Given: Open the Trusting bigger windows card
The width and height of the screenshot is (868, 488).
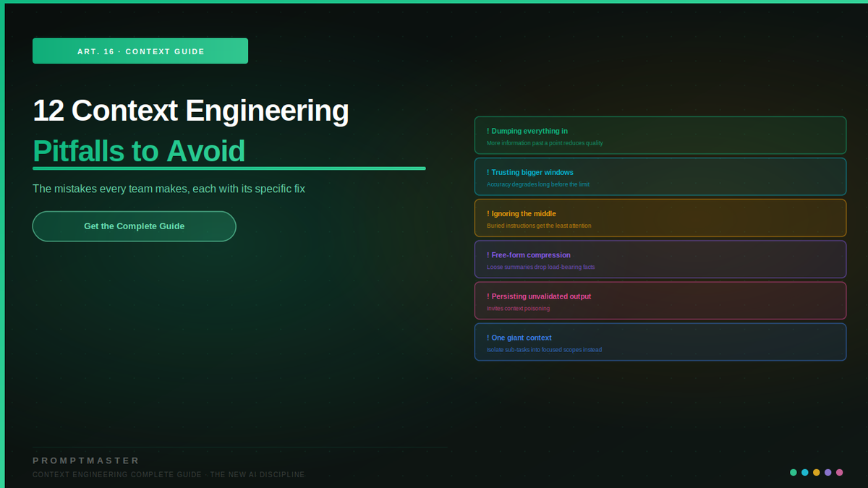Looking at the screenshot, I should coord(660,176).
